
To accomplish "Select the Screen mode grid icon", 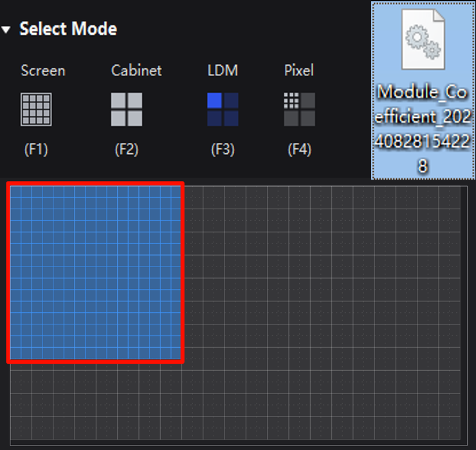I will point(36,109).
